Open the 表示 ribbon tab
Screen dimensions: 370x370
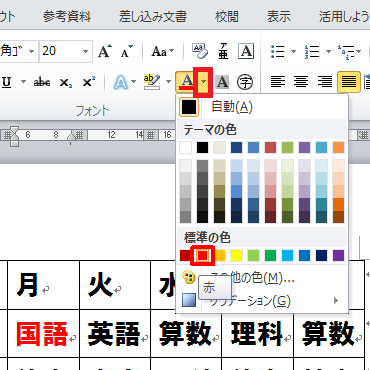click(279, 17)
